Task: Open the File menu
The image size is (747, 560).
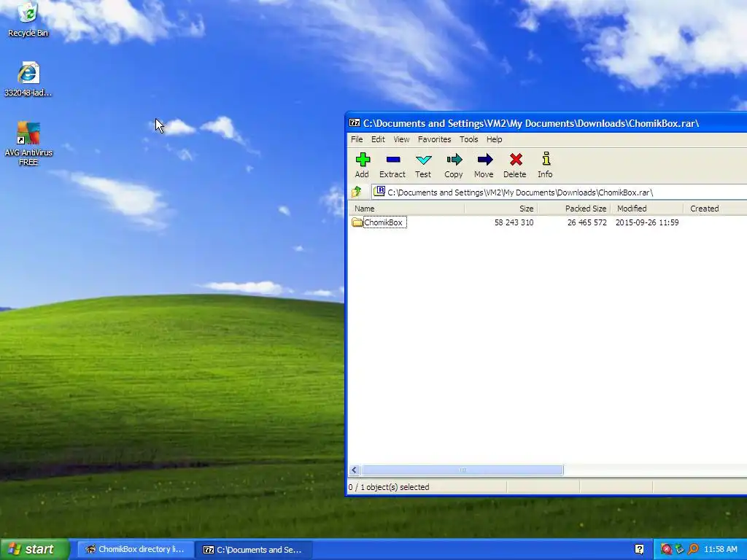Action: 357,139
